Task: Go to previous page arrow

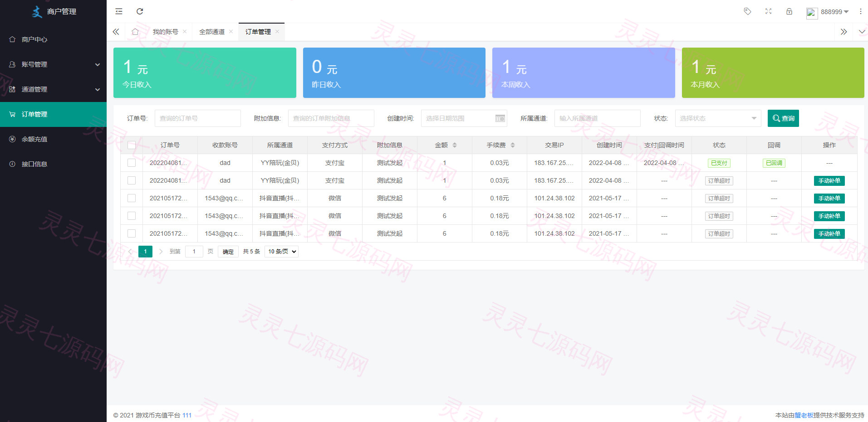Action: click(130, 252)
